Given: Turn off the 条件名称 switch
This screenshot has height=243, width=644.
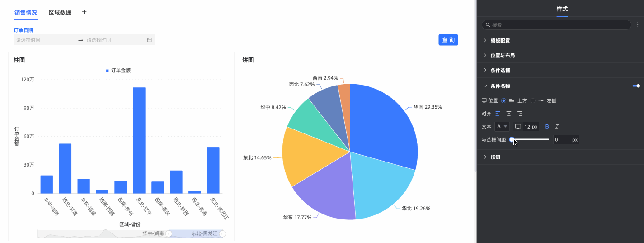Looking at the screenshot, I should (x=636, y=86).
